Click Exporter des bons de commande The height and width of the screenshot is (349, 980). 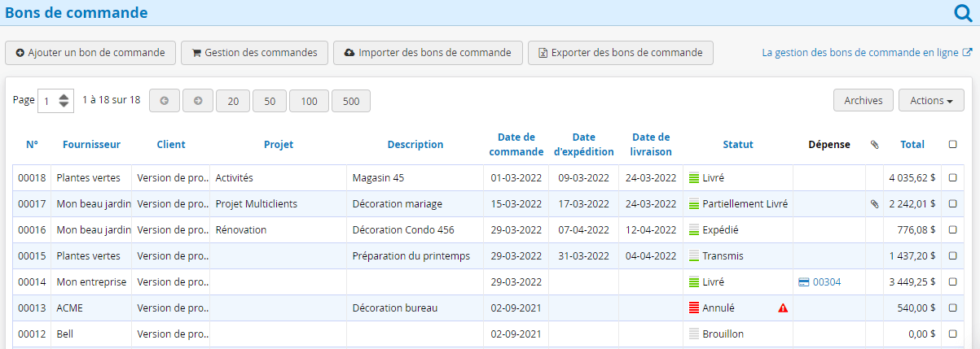620,53
